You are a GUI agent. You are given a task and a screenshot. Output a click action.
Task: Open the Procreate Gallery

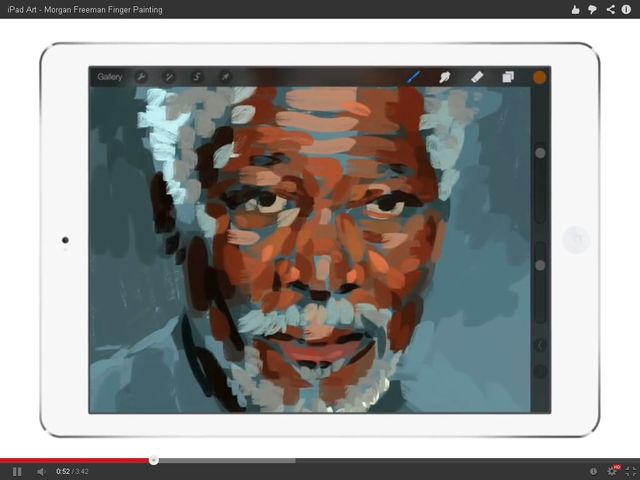109,77
